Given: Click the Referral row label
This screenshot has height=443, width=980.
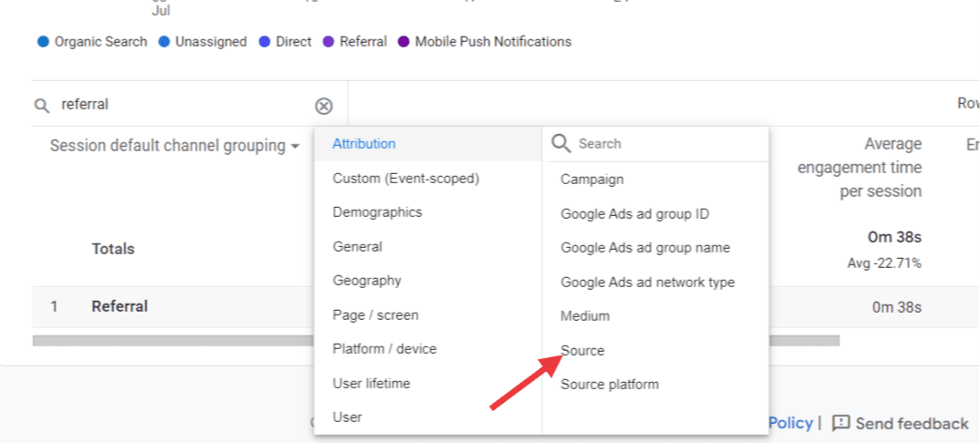Looking at the screenshot, I should click(x=120, y=307).
